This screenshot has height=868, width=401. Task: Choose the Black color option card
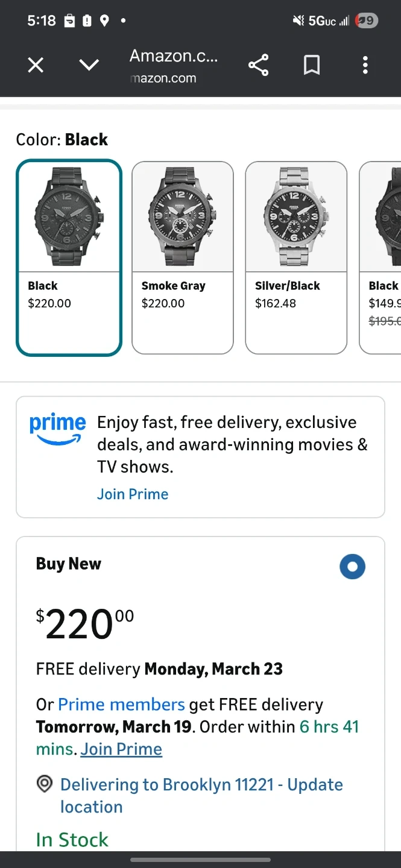pyautogui.click(x=69, y=257)
